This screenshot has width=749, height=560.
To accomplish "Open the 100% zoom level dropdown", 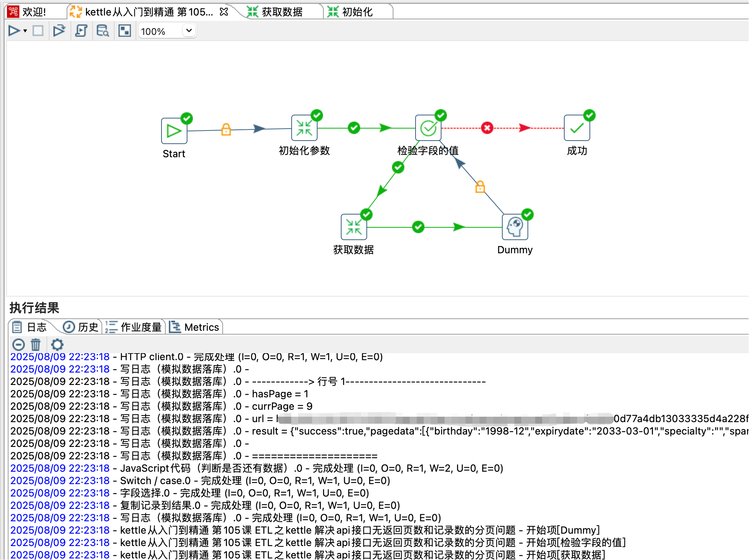I will 189,31.
